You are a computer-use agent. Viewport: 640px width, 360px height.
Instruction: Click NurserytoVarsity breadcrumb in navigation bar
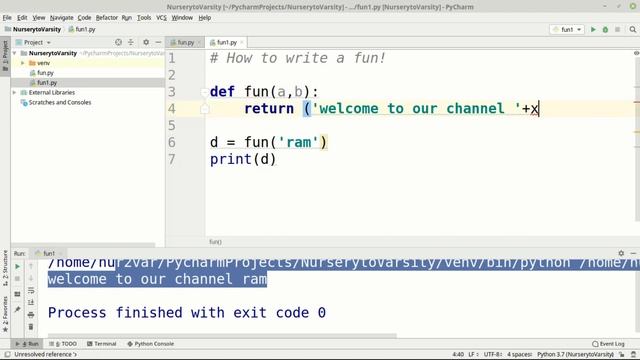(37, 29)
